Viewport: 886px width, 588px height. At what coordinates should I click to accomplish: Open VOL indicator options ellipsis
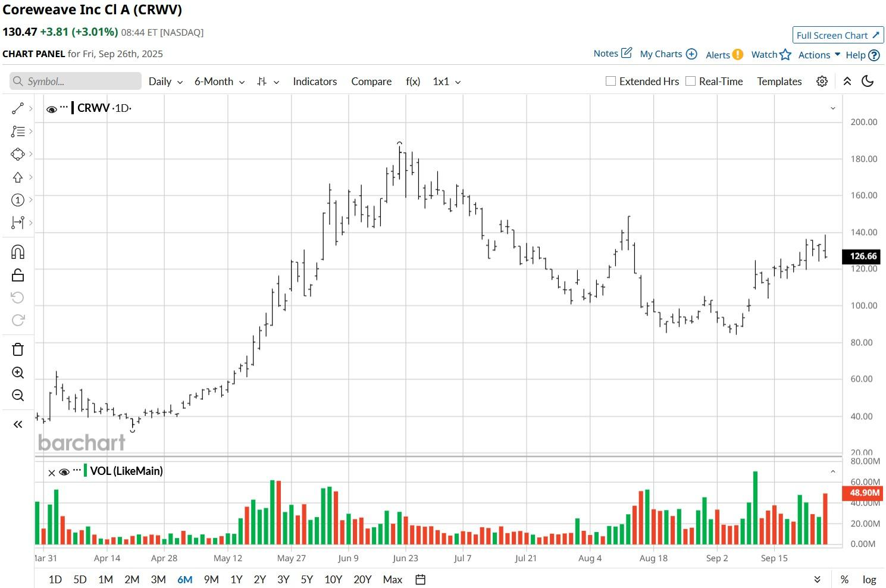click(77, 470)
